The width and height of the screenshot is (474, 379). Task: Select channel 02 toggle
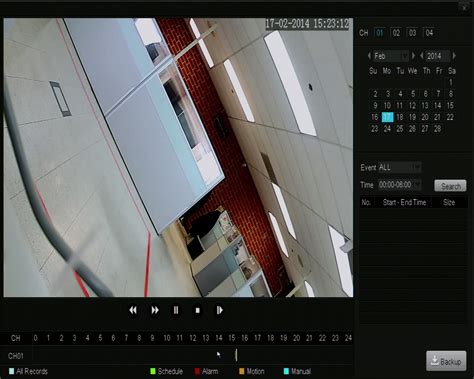pos(396,33)
